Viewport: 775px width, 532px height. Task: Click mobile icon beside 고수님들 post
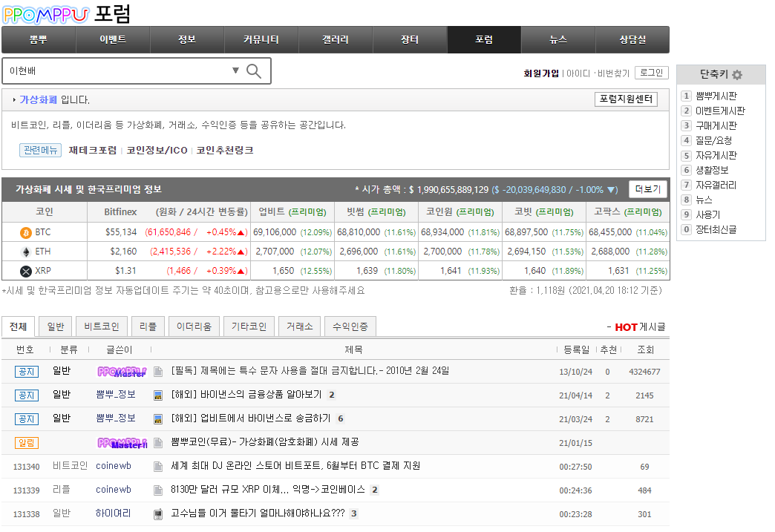(158, 514)
